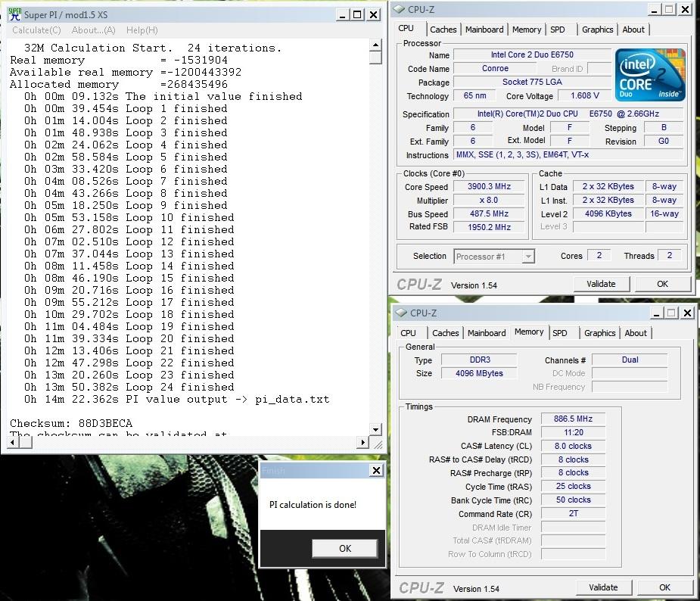Click Super PI horizontal scrollbar right arrow

coord(362,443)
